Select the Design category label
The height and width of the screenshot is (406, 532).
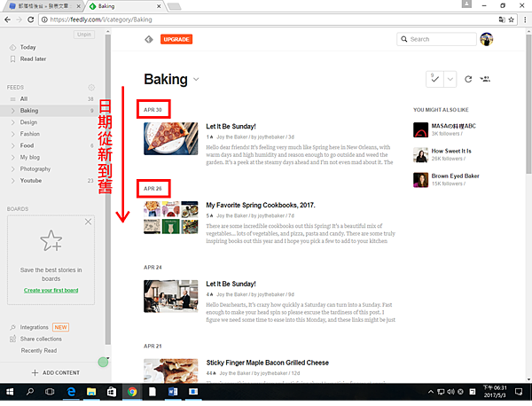point(28,122)
